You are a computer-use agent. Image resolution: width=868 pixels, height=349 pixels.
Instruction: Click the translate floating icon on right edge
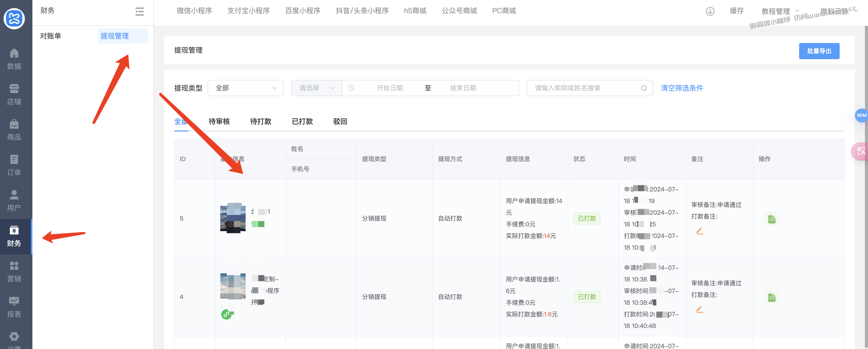pyautogui.click(x=860, y=151)
